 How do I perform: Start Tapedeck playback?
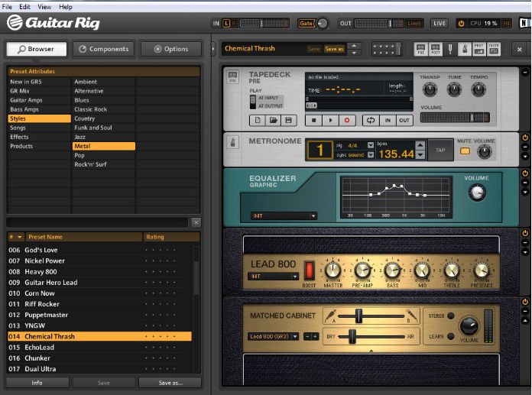[330, 121]
